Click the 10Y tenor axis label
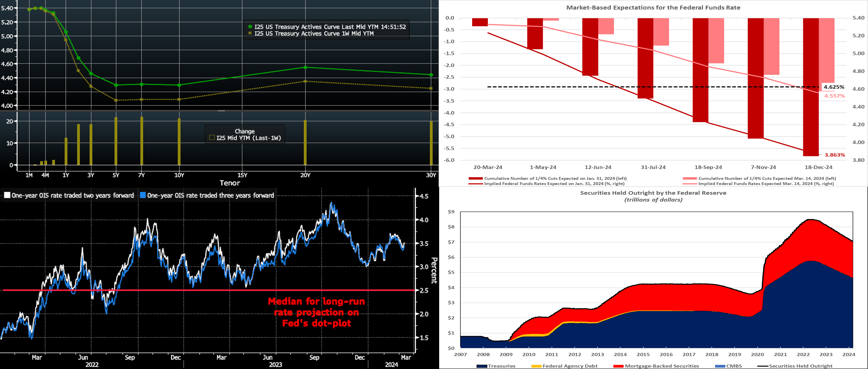The height and width of the screenshot is (369, 868). pos(179,175)
